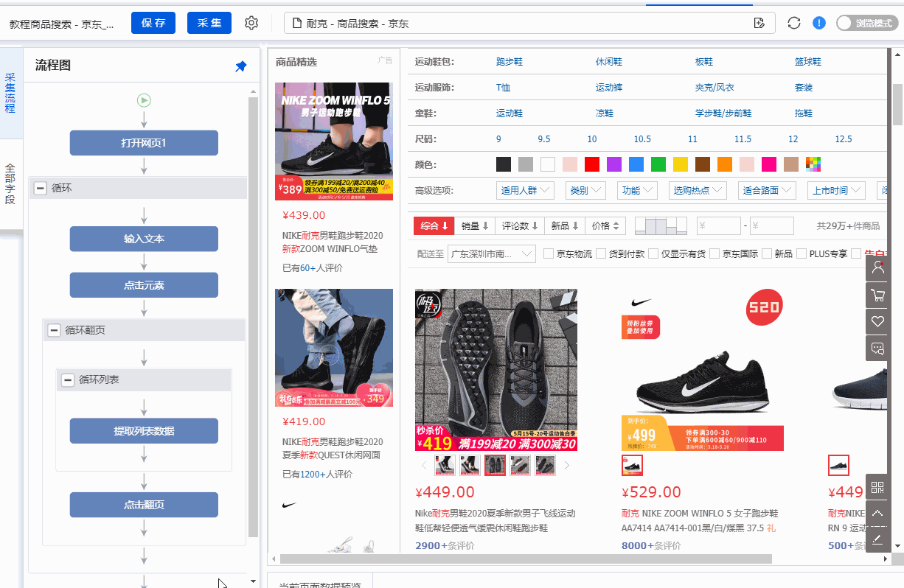Viewport: 904px width, 588px height.
Task: Click horizontal scrollbar of web page
Action: pos(526,559)
